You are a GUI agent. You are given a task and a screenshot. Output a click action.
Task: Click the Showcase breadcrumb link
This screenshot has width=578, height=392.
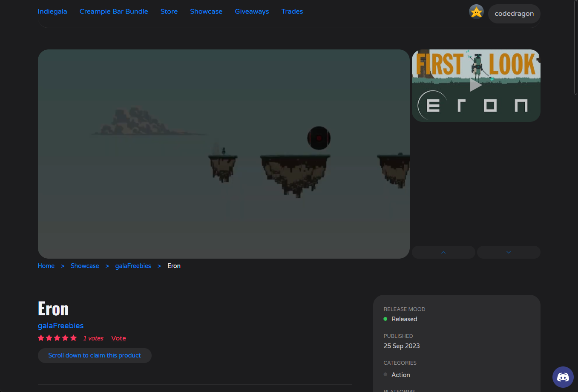click(85, 266)
